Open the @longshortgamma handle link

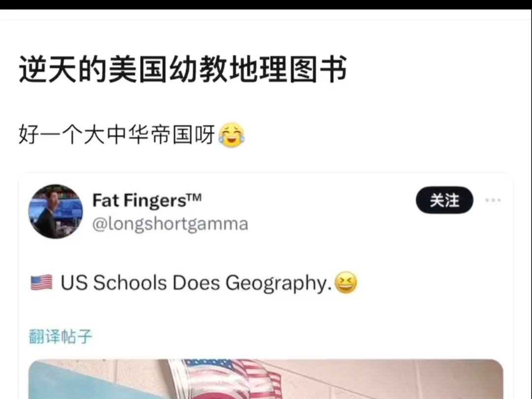(x=170, y=224)
